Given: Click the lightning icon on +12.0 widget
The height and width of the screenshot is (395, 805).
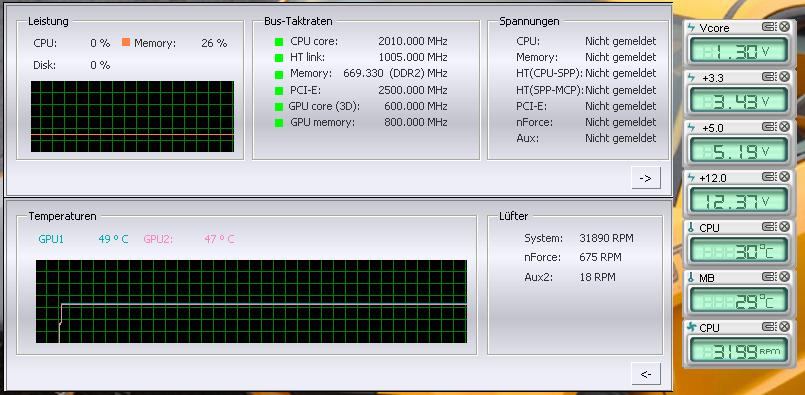Looking at the screenshot, I should [691, 178].
